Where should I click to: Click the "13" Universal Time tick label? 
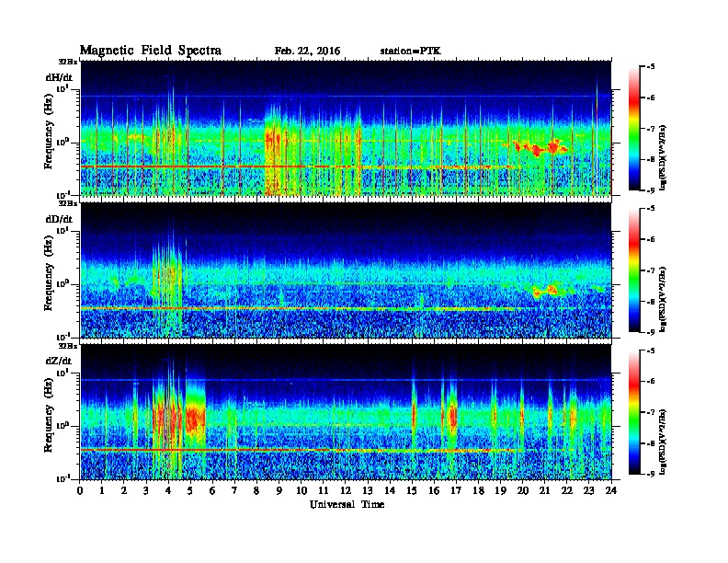pyautogui.click(x=368, y=490)
